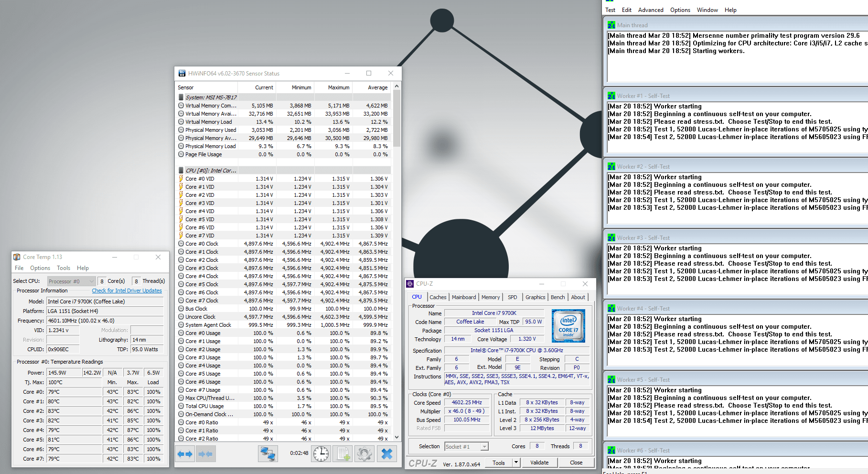Click the Intel Core i7 logo in CPU-Z
The width and height of the screenshot is (868, 474).
point(568,326)
